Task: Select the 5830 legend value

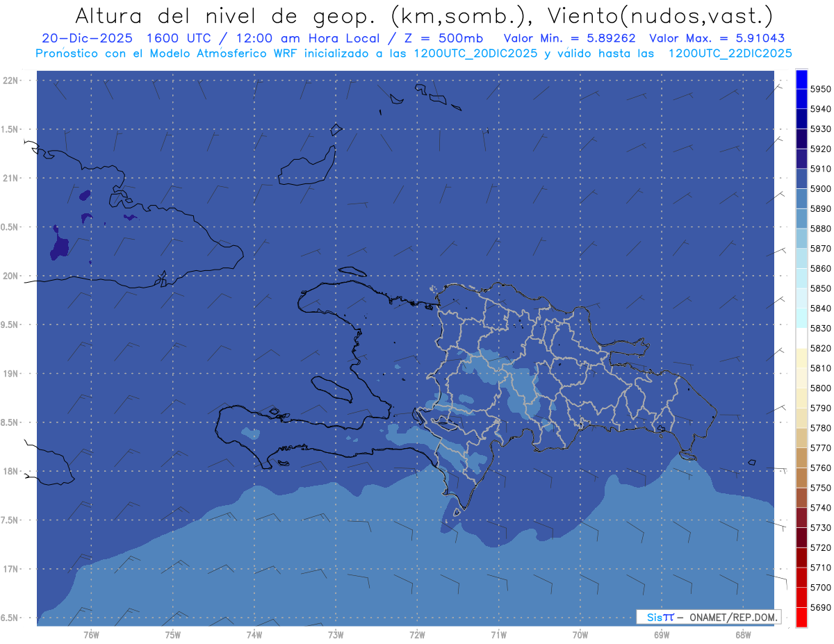Action: pos(821,329)
